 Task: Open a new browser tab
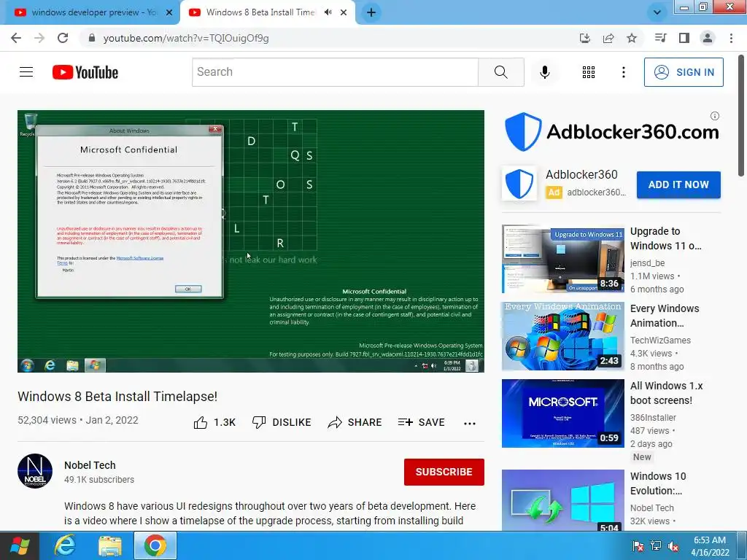pyautogui.click(x=371, y=12)
